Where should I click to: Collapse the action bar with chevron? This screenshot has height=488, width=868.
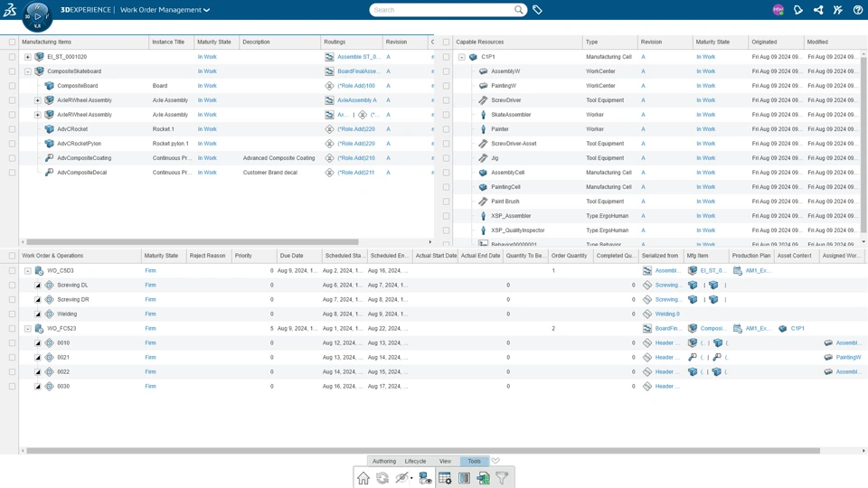tap(495, 461)
